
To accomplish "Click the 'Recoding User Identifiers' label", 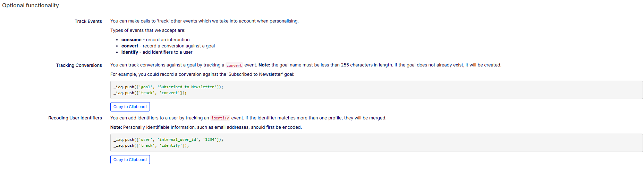I will click(x=75, y=118).
